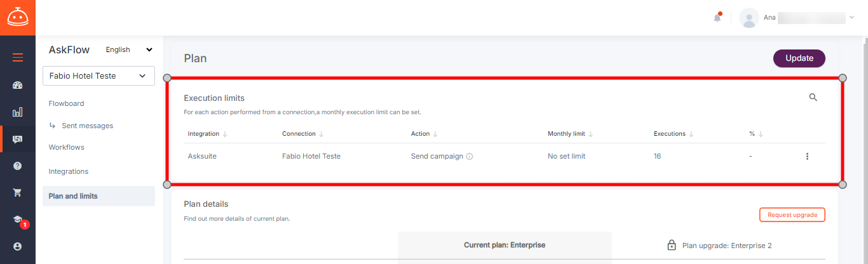Viewport: 868px width, 264px height.
Task: Click the info icon next to Send campaign
Action: coord(470,157)
